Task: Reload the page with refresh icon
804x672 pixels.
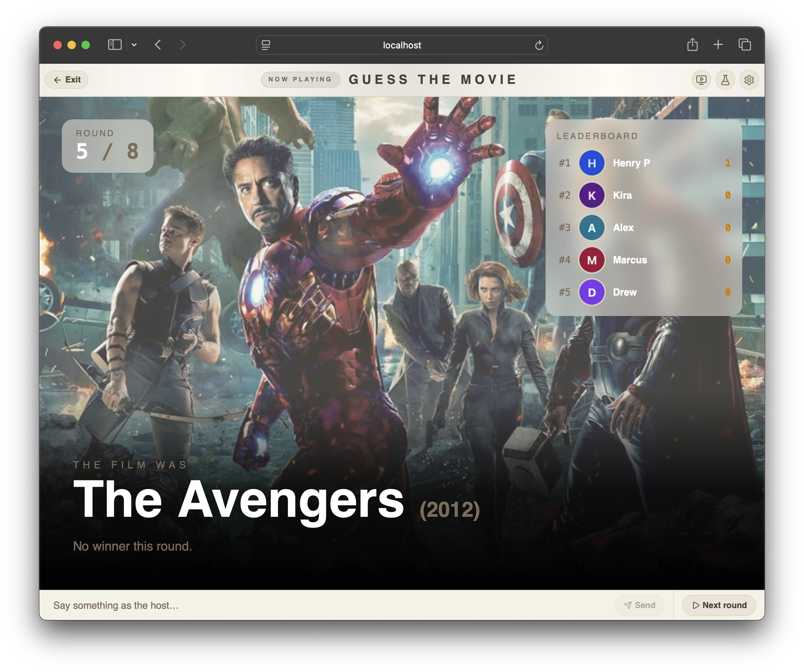Action: point(539,45)
